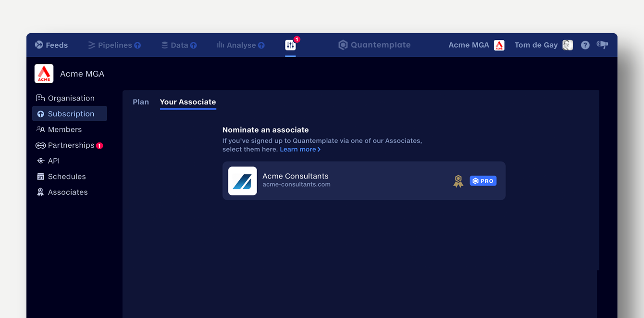
Task: Click the PRO badge on Acme Consultants
Action: (483, 181)
